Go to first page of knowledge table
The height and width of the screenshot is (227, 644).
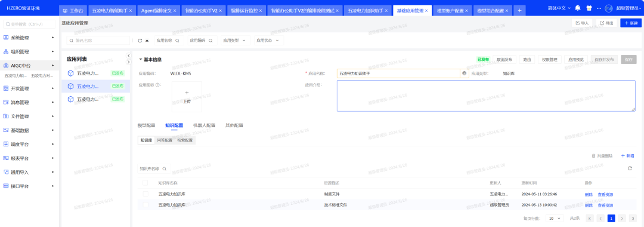coord(590,219)
